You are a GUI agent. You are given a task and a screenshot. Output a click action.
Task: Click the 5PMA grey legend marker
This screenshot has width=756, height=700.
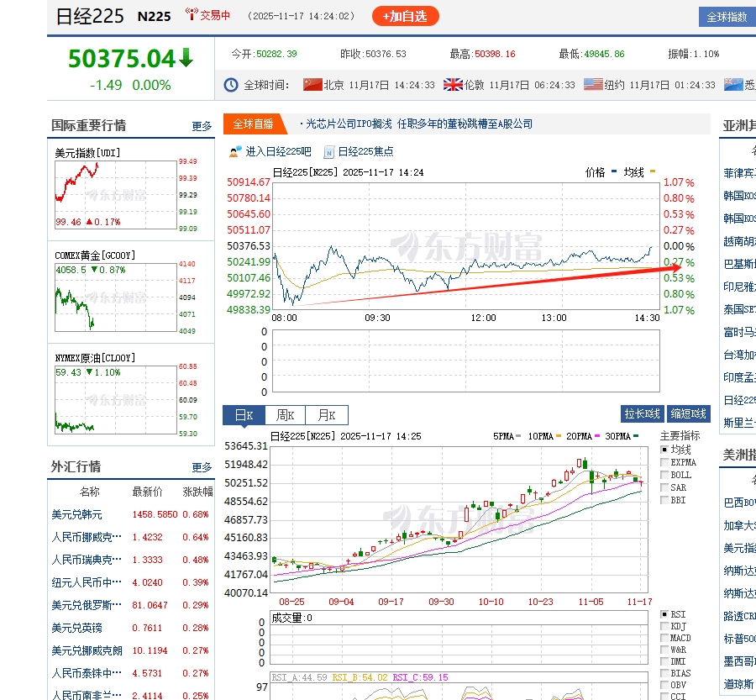click(518, 435)
